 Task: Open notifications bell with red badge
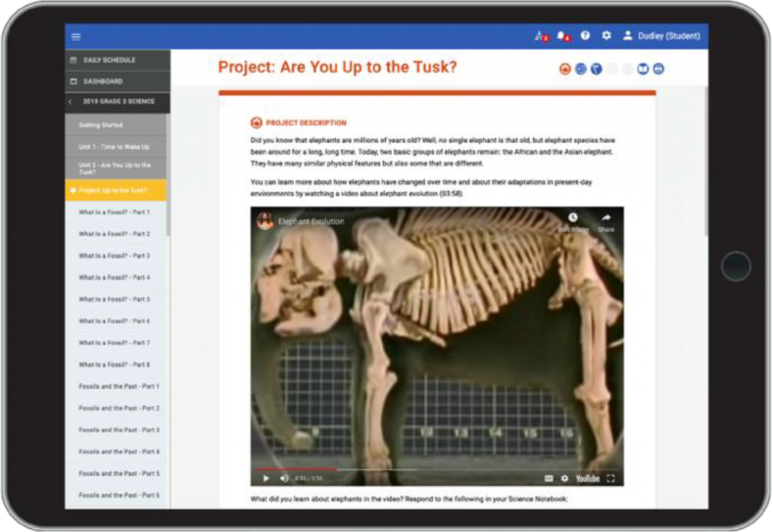pos(562,35)
